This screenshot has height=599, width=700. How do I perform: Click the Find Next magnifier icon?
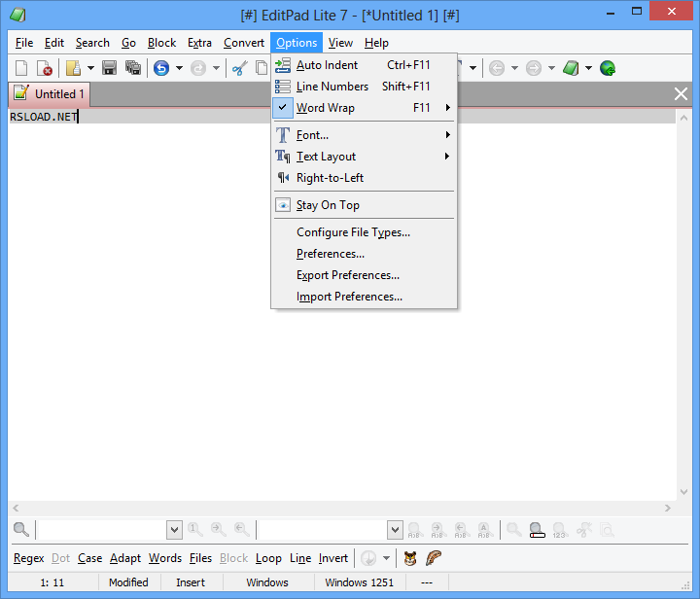coord(219,530)
